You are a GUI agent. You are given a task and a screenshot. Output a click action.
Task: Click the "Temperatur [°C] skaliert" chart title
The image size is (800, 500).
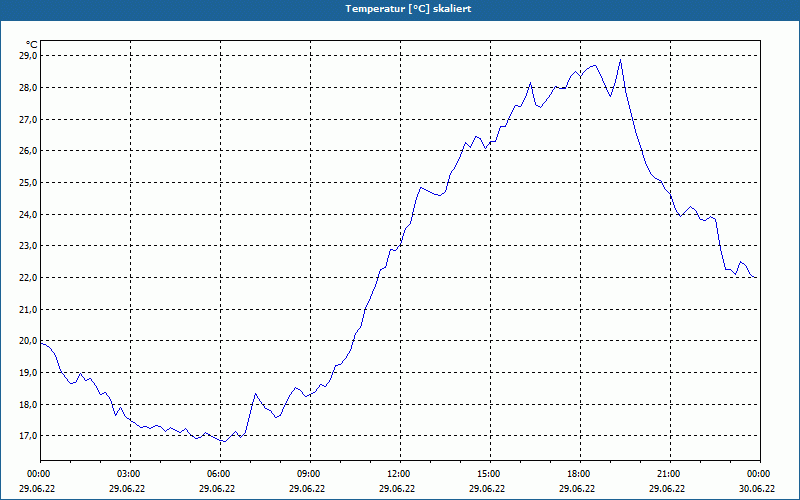point(408,9)
